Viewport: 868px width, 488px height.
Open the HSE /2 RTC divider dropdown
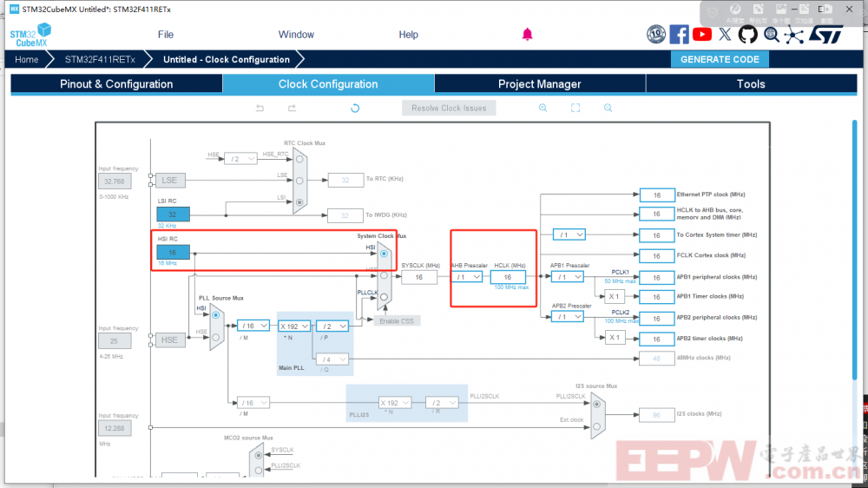tap(240, 159)
